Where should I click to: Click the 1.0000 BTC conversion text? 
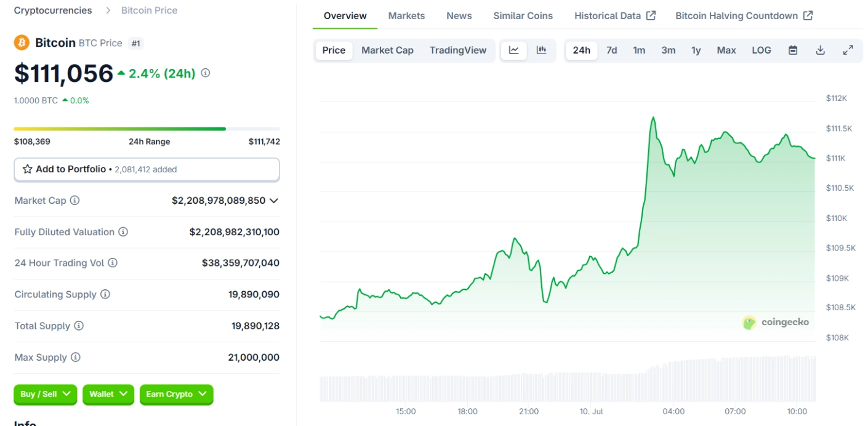point(36,100)
